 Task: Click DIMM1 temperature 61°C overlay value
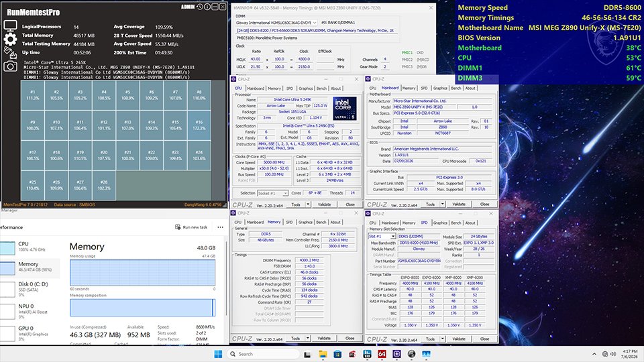[634, 68]
